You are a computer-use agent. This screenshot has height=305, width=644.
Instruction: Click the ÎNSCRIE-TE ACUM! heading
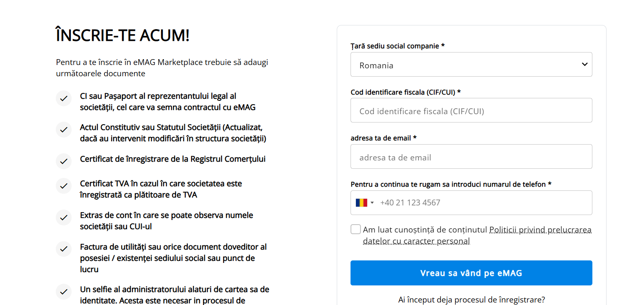[123, 35]
